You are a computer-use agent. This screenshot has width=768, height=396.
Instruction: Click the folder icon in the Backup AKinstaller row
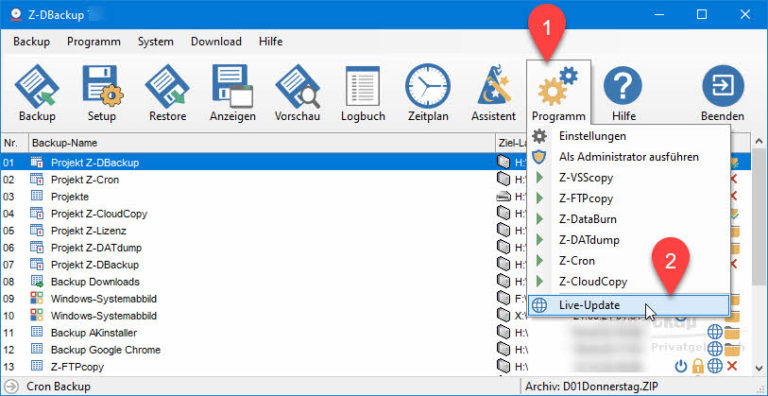tap(732, 333)
